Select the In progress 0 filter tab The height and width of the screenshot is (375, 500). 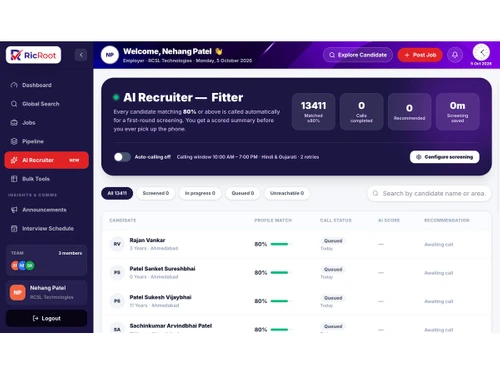200,193
